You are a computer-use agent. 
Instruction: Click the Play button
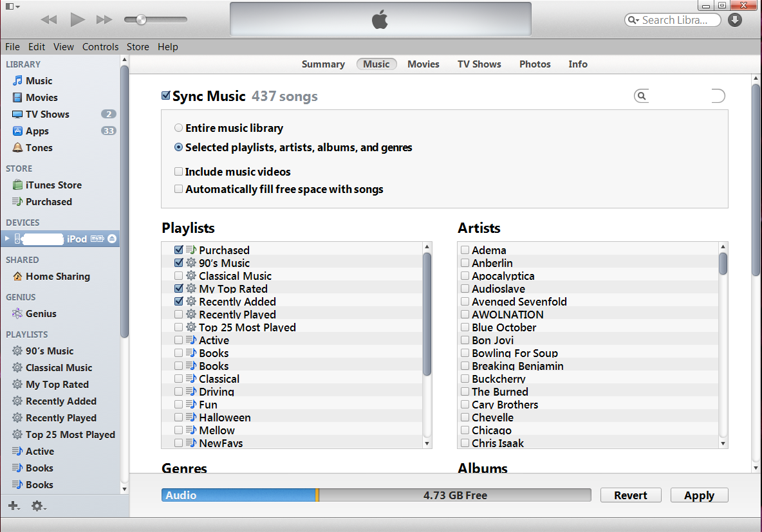(77, 19)
